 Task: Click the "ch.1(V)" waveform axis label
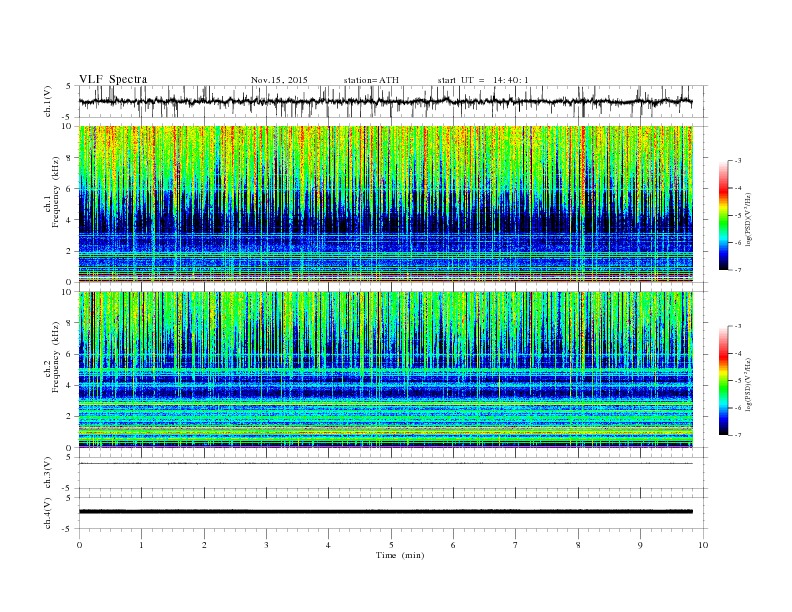pyautogui.click(x=49, y=101)
